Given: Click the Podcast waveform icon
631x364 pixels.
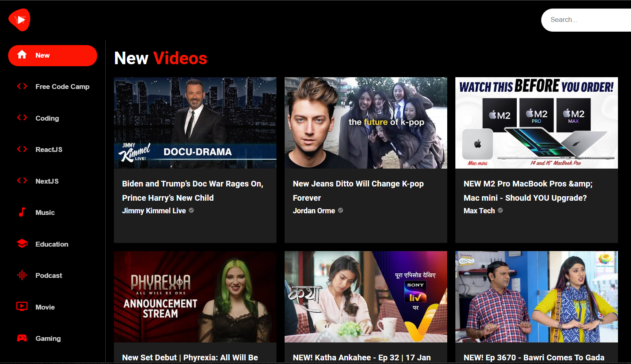Looking at the screenshot, I should [22, 275].
